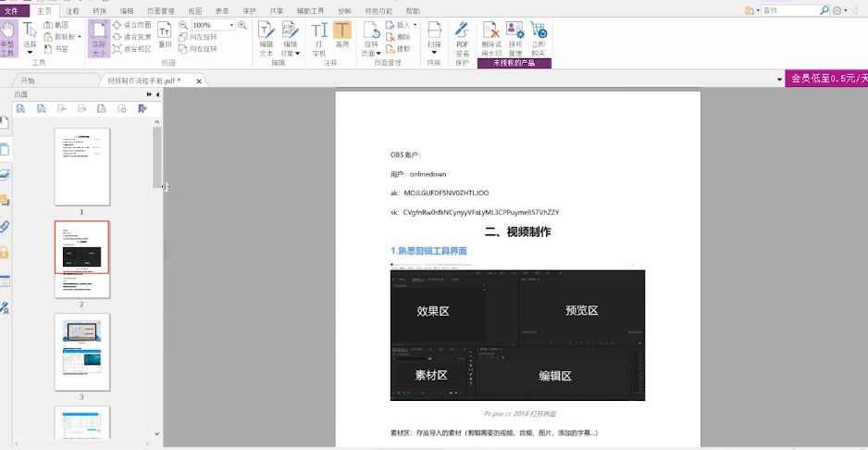Click Pages panel scroll-down arrow
This screenshot has width=868, height=450.
pos(157,434)
